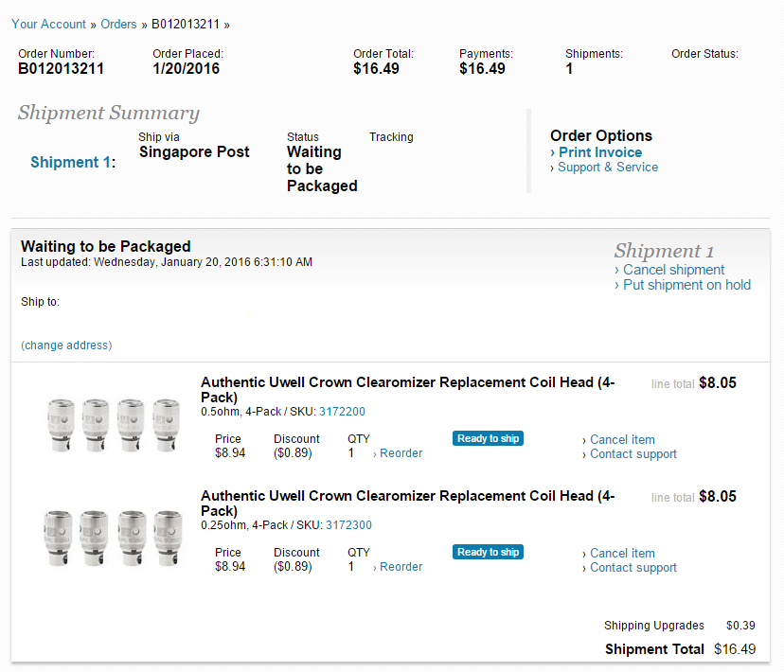Click the change address link
The image size is (784, 672).
click(x=66, y=345)
